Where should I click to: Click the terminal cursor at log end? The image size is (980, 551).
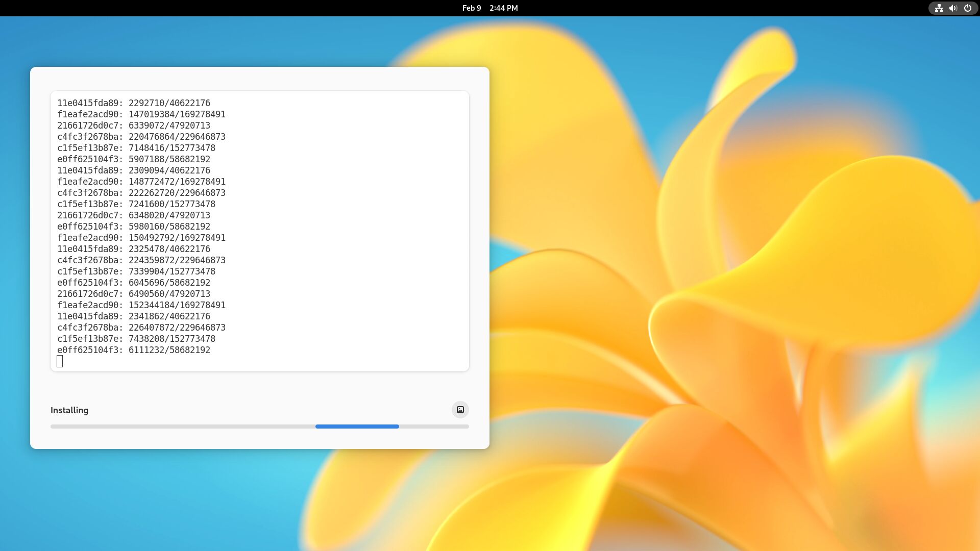tap(60, 361)
